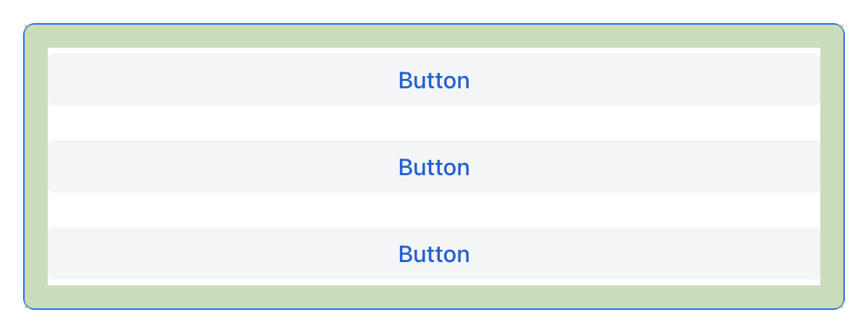The height and width of the screenshot is (333, 868).
Task: Click the white gap between first and second buttons
Action: [434, 123]
